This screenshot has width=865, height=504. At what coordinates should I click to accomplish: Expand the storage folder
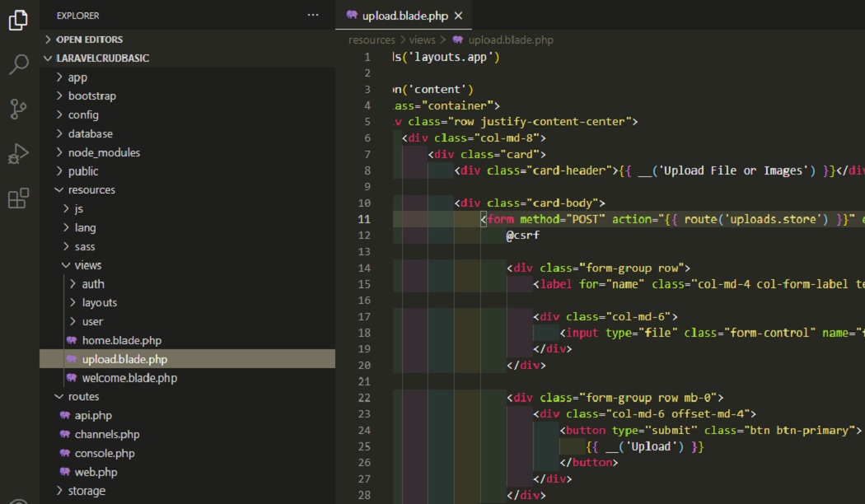tap(188, 491)
